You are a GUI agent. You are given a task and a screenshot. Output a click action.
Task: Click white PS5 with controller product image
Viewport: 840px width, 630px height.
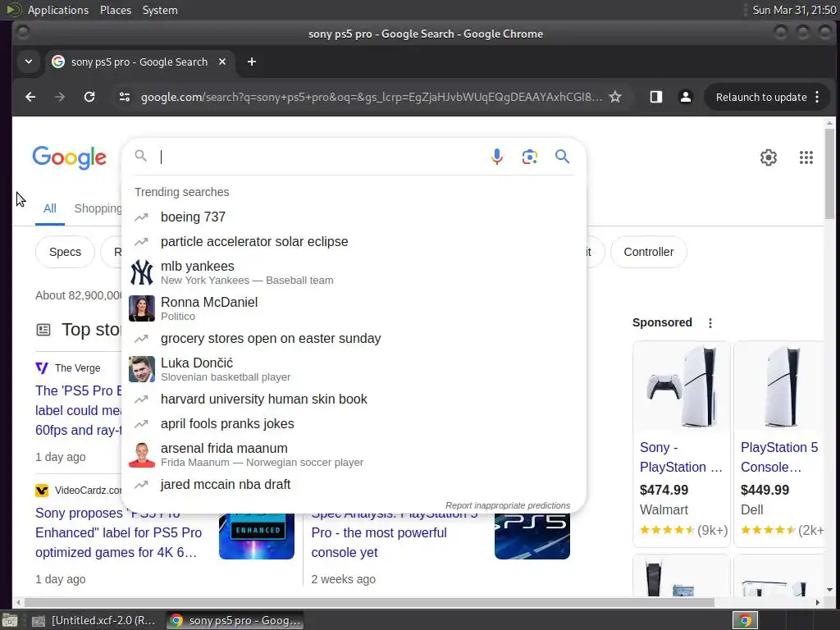coord(681,386)
